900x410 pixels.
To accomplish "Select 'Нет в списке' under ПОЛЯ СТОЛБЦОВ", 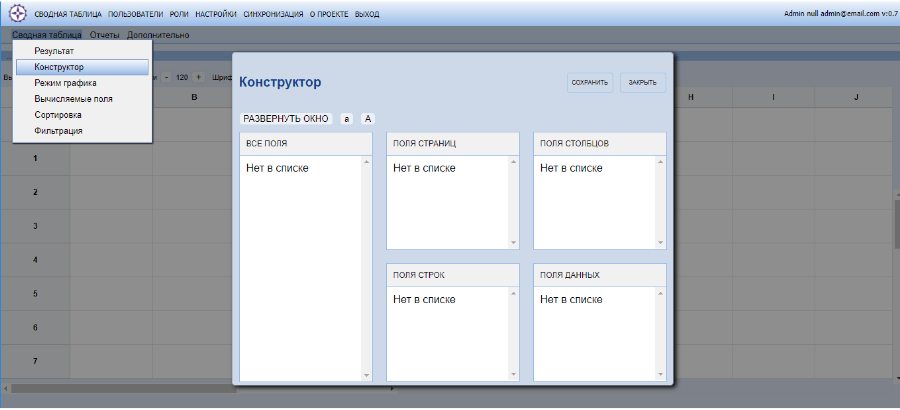I will (572, 168).
